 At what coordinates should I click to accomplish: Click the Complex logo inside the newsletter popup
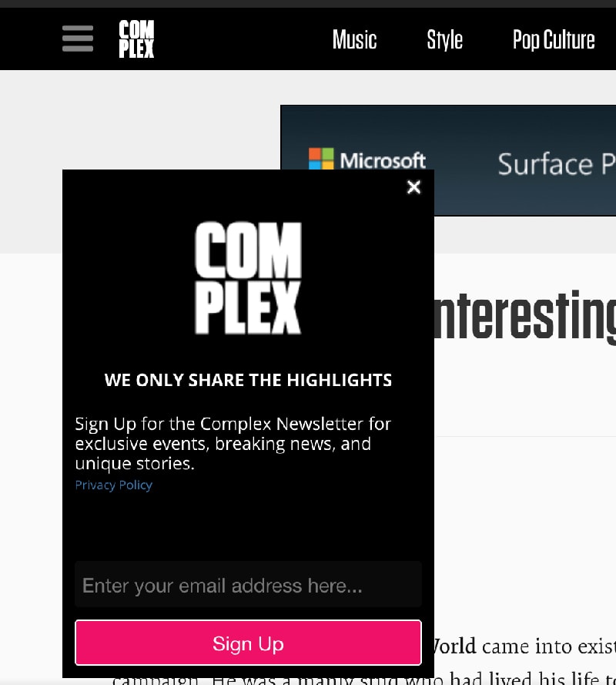(248, 277)
